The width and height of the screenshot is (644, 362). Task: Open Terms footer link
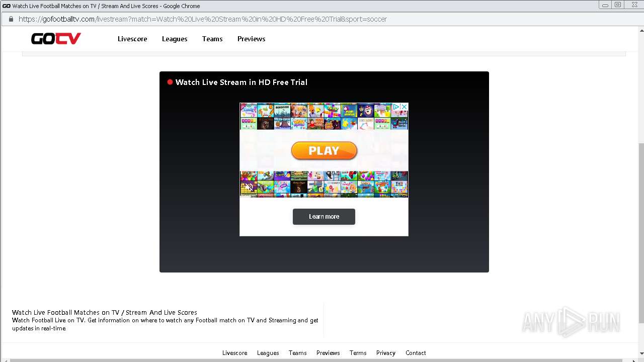358,353
